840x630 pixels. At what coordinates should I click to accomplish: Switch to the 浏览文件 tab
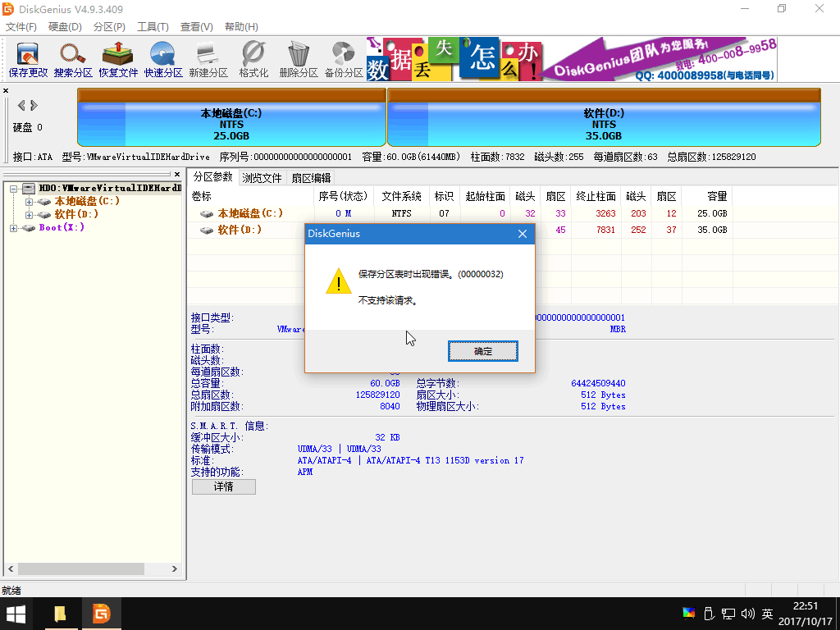[262, 178]
